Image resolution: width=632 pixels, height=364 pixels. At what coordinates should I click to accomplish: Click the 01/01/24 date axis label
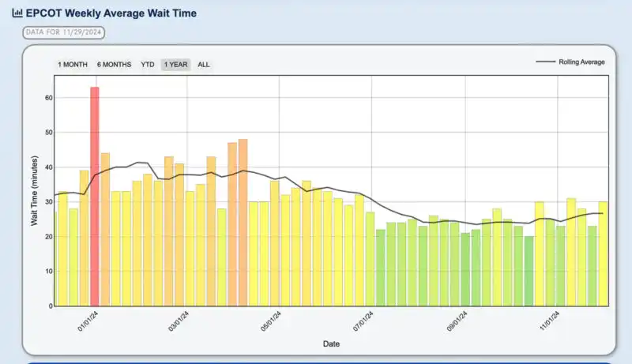[x=88, y=321]
